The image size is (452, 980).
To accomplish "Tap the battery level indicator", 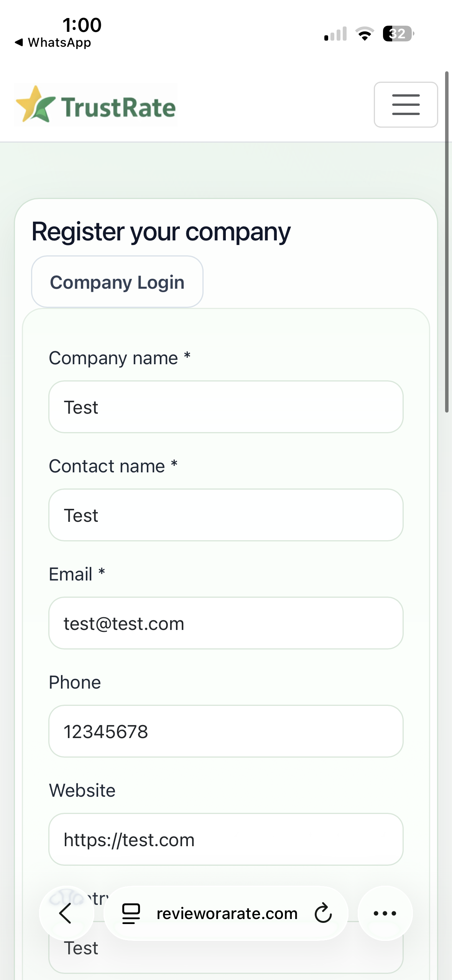I will pyautogui.click(x=398, y=34).
